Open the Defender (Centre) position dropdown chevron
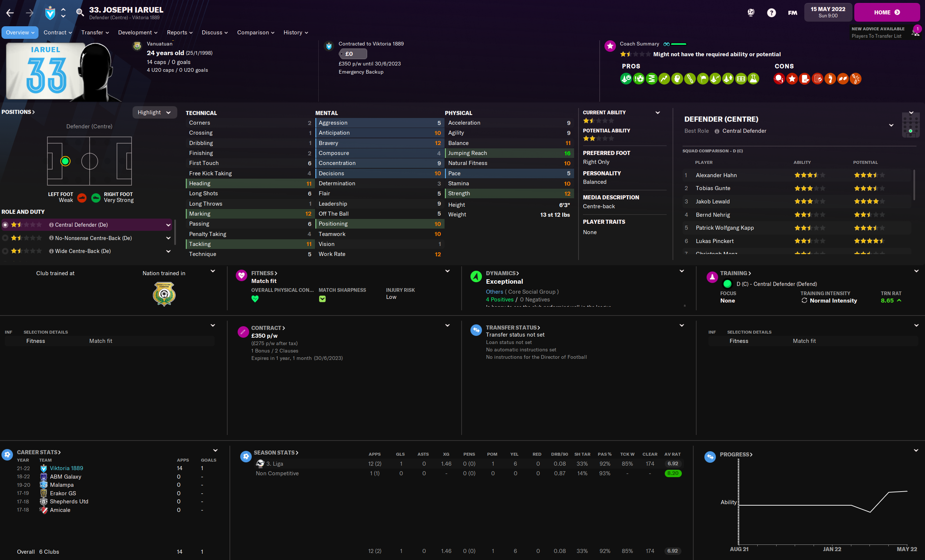 click(x=891, y=125)
